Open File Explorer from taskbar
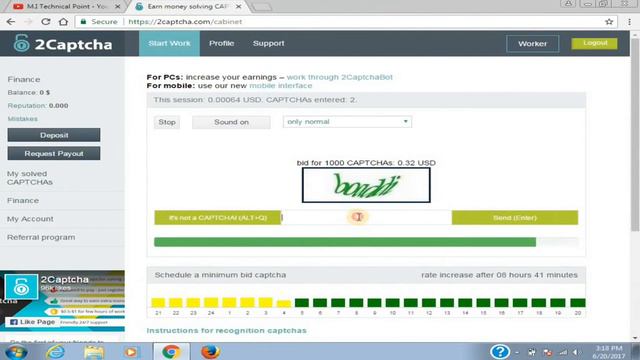Viewport: 640px width, 360px height. point(94,351)
